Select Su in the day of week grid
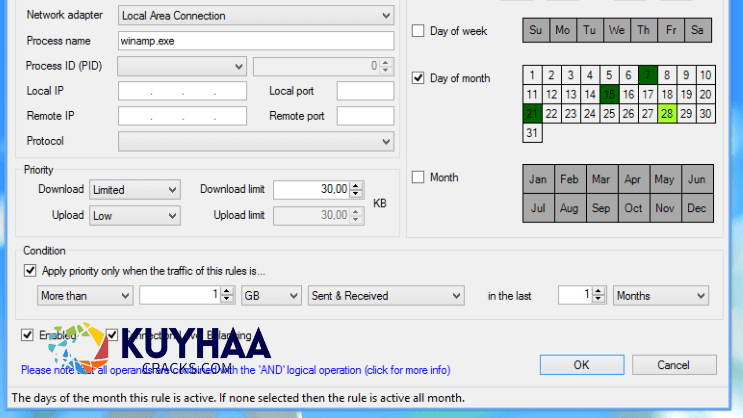The height and width of the screenshot is (418, 743). [535, 31]
